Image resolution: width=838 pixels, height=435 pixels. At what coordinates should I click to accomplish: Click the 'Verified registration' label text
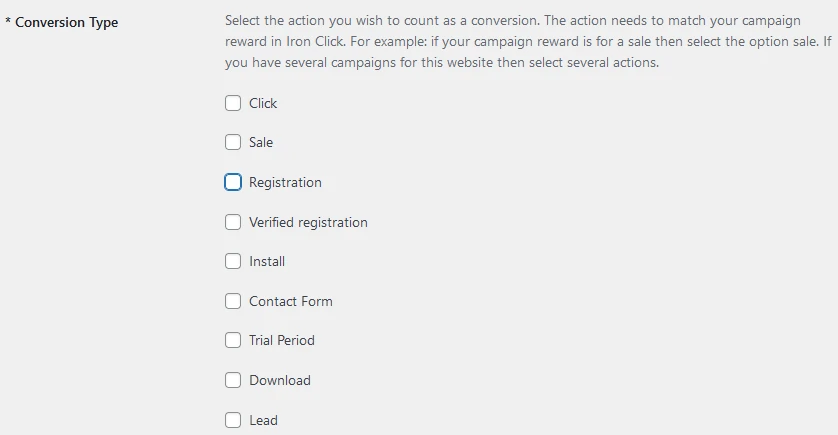click(x=308, y=222)
